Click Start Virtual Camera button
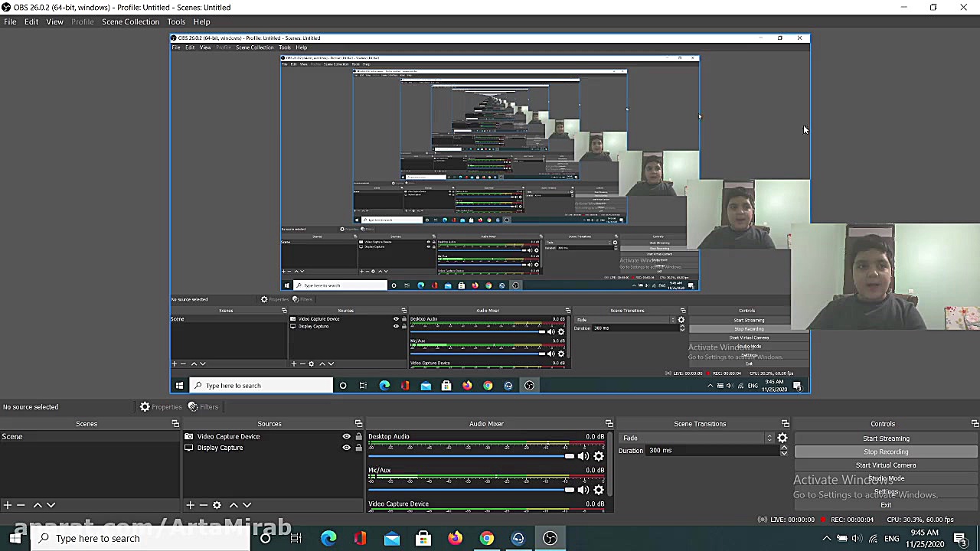 (886, 465)
